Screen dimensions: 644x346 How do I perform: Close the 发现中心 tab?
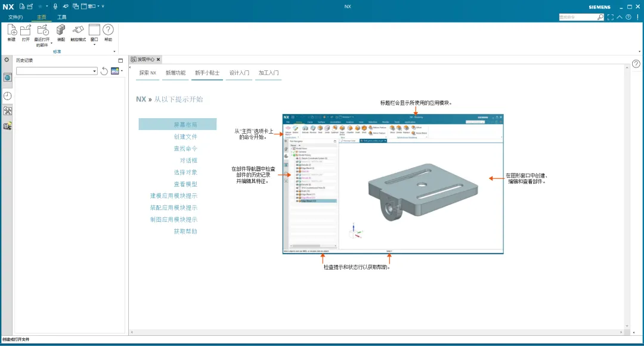(158, 60)
